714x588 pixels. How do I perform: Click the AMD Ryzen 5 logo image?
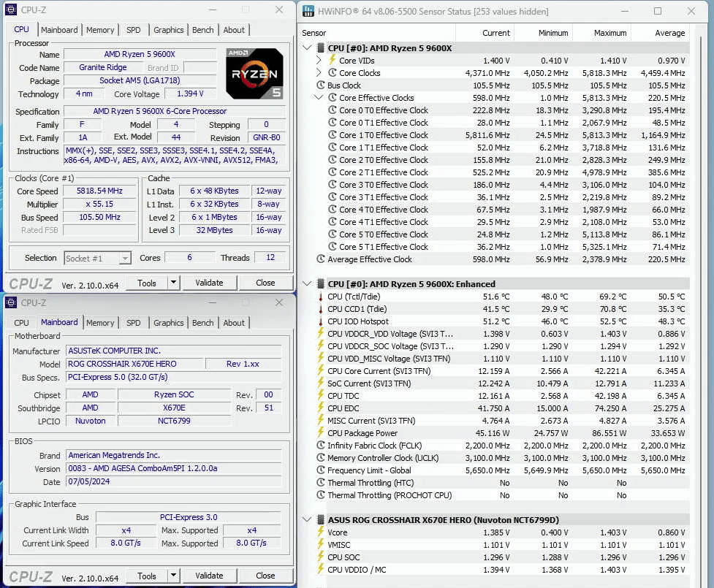(254, 74)
